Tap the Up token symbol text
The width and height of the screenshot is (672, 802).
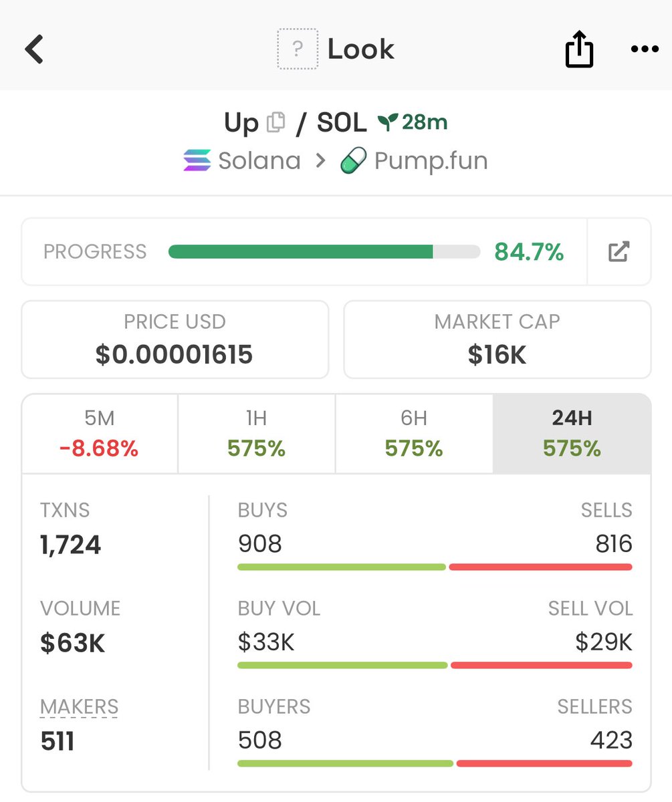241,123
